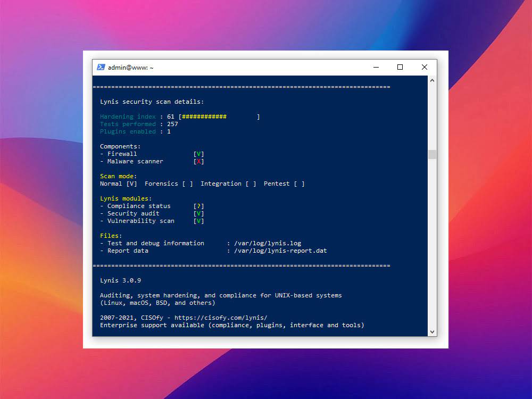Click the /var/log/lynis.log path

[268, 244]
